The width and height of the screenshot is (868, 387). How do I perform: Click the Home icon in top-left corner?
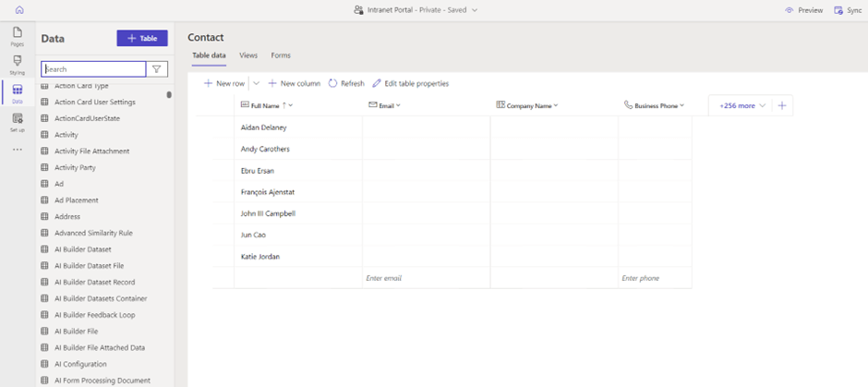click(x=19, y=10)
